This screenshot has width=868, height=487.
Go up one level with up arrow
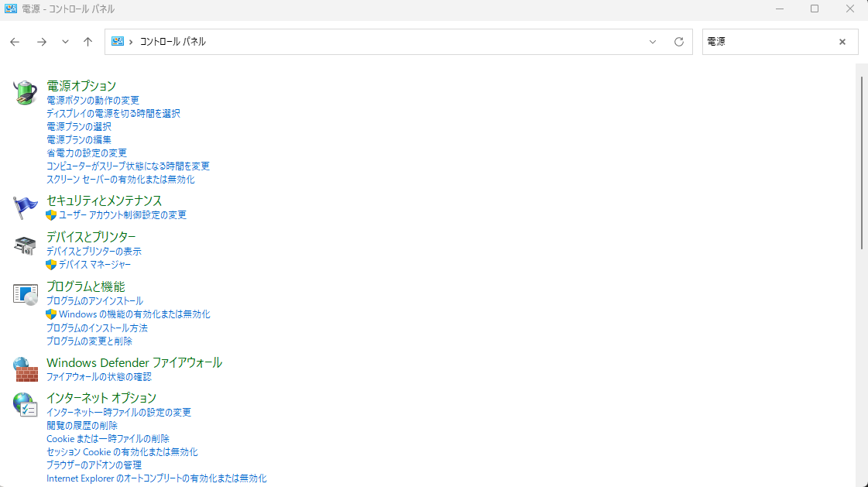click(87, 42)
